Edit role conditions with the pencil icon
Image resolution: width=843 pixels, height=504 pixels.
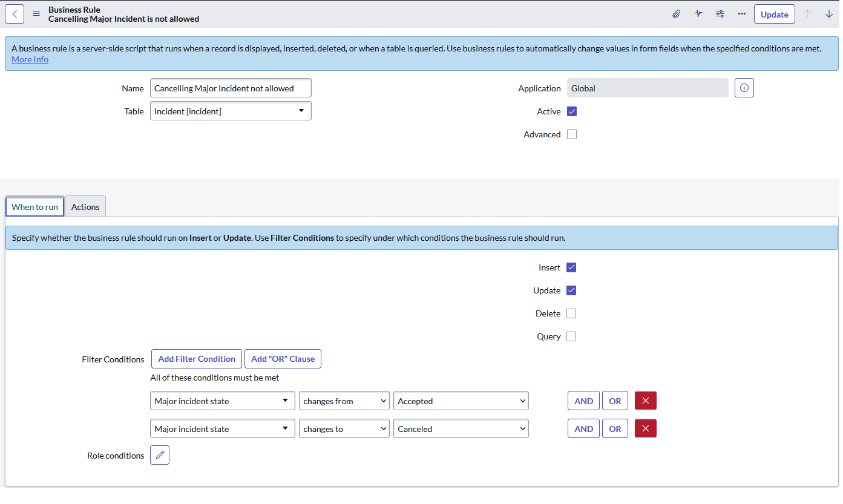(x=159, y=454)
